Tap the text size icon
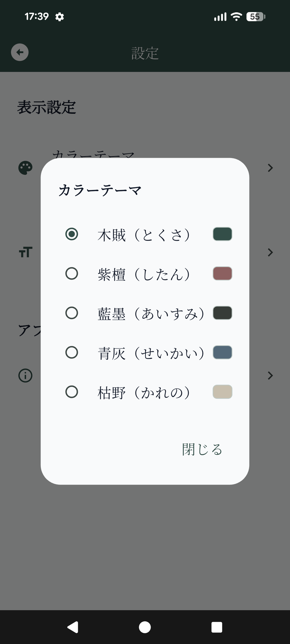The height and width of the screenshot is (644, 290). pos(26,252)
